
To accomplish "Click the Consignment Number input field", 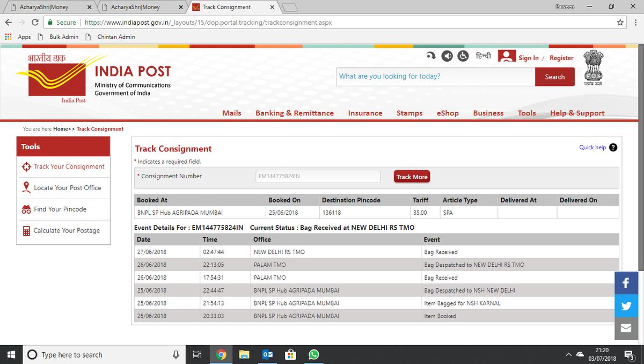I will 317,176.
